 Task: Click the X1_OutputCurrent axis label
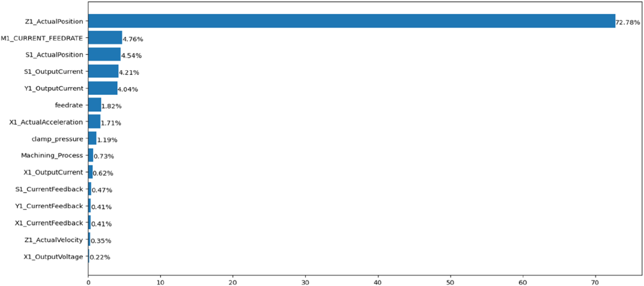[x=53, y=172]
